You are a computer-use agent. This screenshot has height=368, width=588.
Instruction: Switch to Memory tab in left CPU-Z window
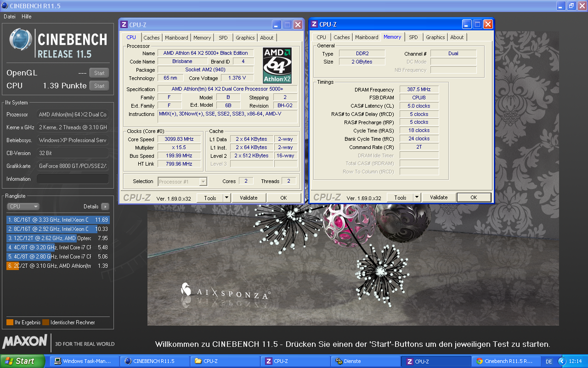pyautogui.click(x=202, y=38)
